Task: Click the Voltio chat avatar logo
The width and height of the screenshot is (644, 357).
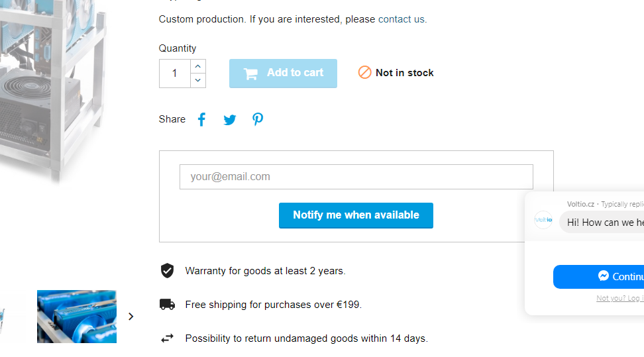Action: [x=543, y=220]
